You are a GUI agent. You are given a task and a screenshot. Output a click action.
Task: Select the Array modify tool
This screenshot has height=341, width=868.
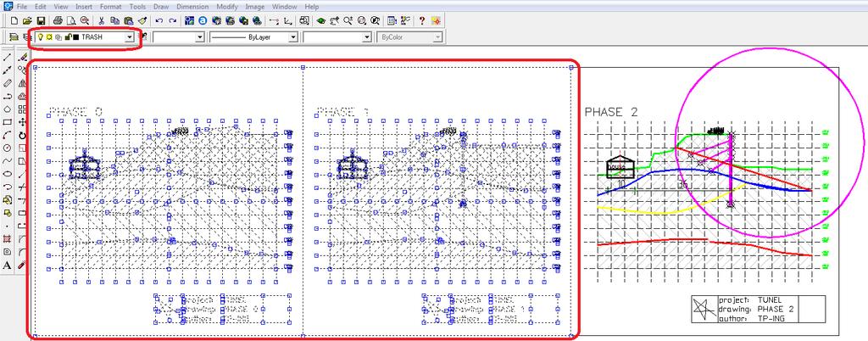click(x=22, y=109)
